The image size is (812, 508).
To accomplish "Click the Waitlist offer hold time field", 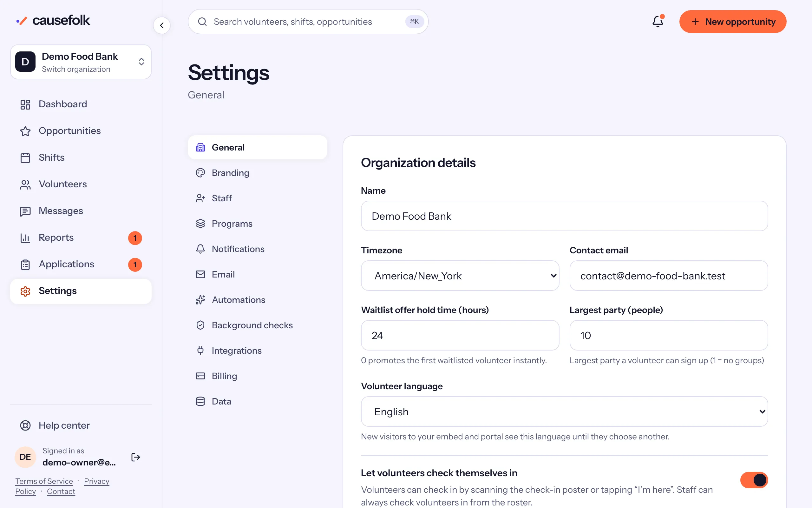I will pyautogui.click(x=460, y=335).
